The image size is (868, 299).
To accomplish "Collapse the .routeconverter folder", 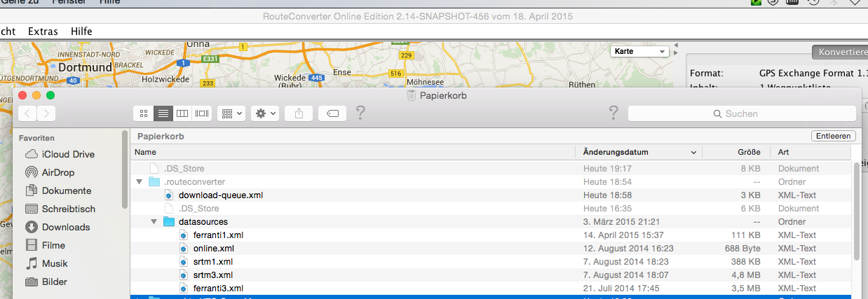I will tap(139, 182).
